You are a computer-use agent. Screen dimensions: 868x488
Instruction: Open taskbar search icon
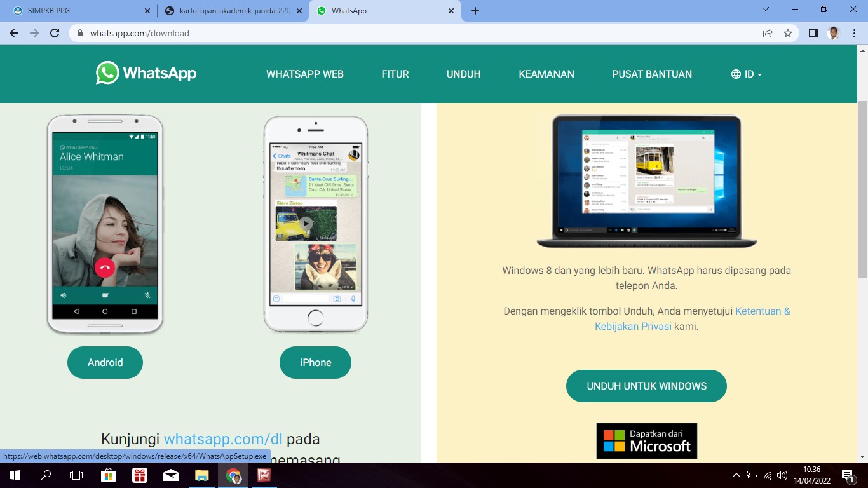[x=46, y=475]
